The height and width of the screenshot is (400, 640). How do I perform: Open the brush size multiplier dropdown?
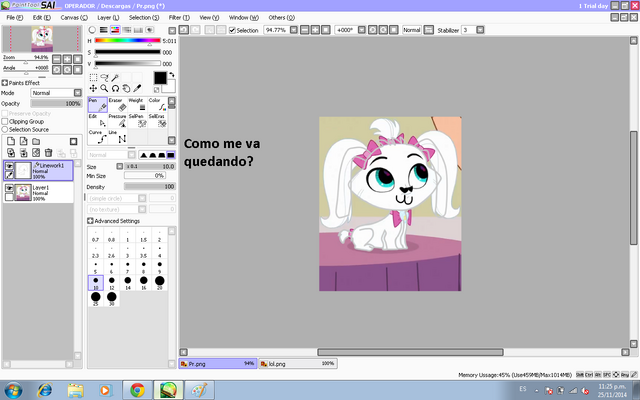[120, 166]
